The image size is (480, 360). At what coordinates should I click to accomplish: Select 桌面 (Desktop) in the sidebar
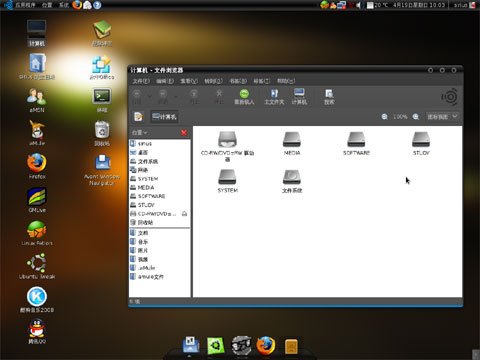click(159, 152)
